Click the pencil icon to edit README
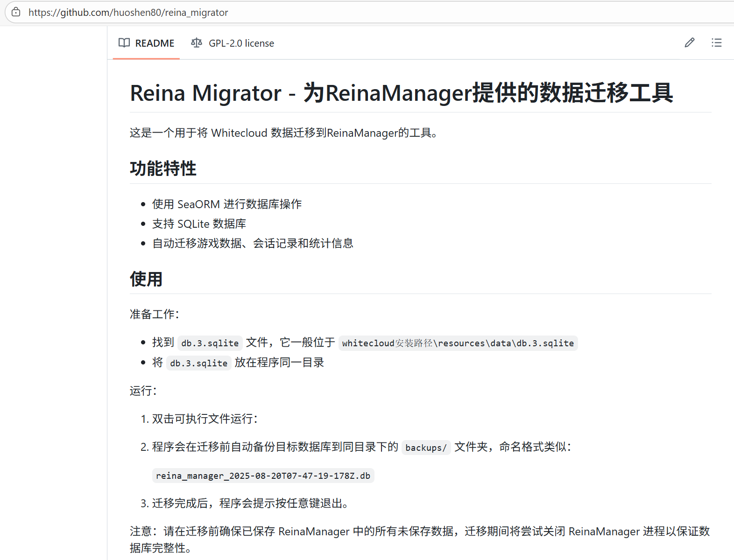The width and height of the screenshot is (734, 560). pos(689,43)
